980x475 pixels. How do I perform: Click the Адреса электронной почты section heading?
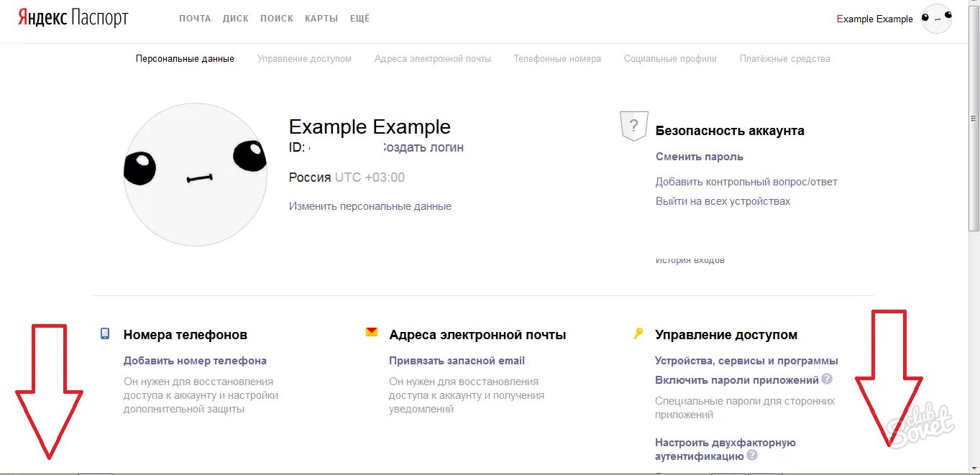[x=477, y=335]
